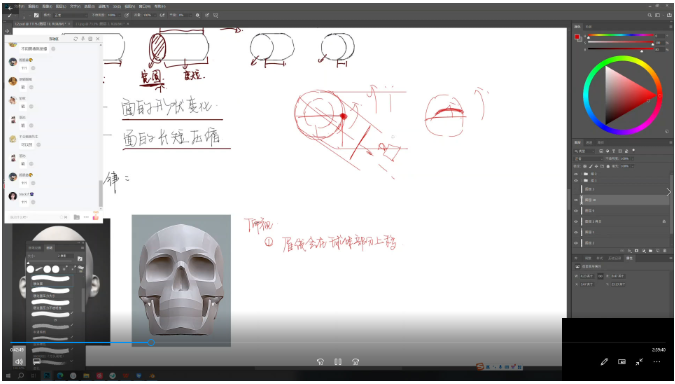Click the red hue on the color wheel ring
This screenshot has height=384, width=675.
659,95
